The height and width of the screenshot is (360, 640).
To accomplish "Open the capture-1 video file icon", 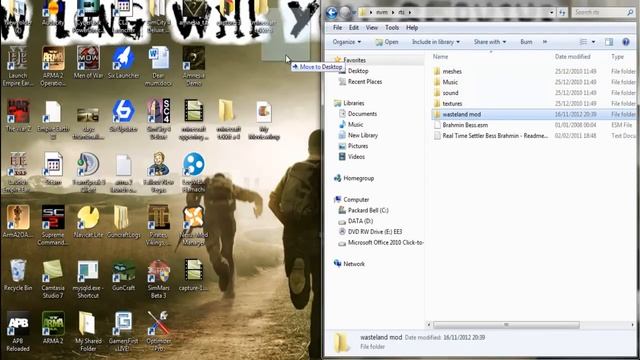I will point(193,275).
